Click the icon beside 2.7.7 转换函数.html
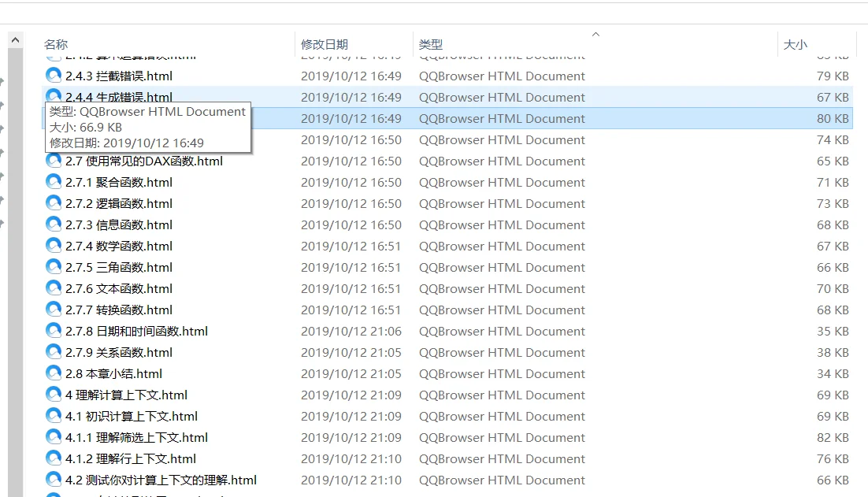Screen dimensions: 868x497 point(54,310)
